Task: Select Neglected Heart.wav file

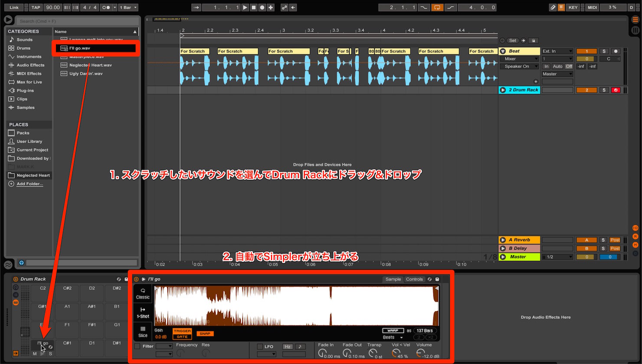Action: coord(90,65)
